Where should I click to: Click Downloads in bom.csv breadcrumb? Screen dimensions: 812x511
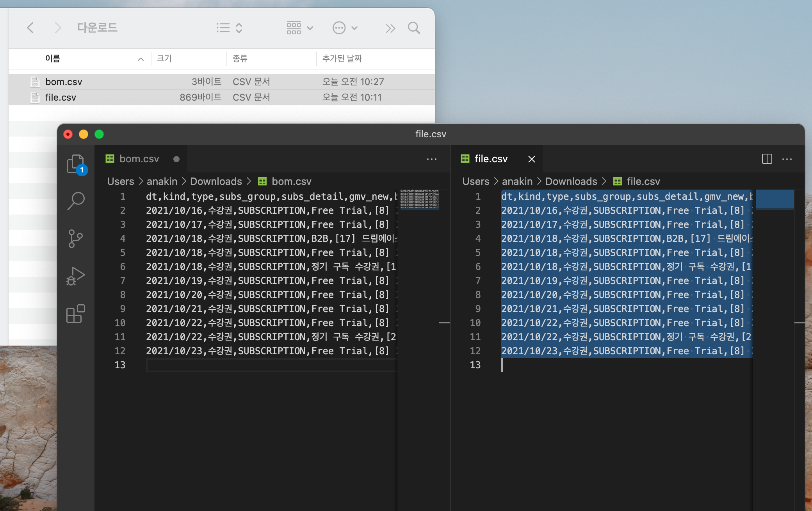(216, 181)
